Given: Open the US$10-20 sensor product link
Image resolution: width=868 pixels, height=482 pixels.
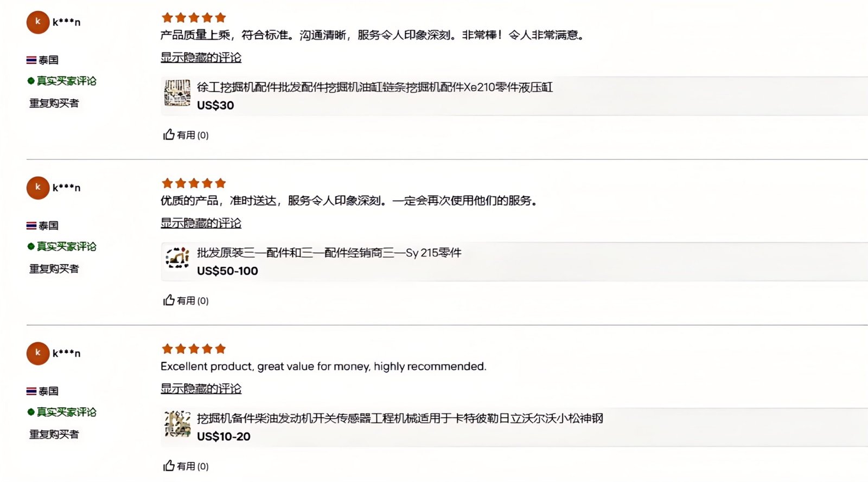Looking at the screenshot, I should coord(400,418).
